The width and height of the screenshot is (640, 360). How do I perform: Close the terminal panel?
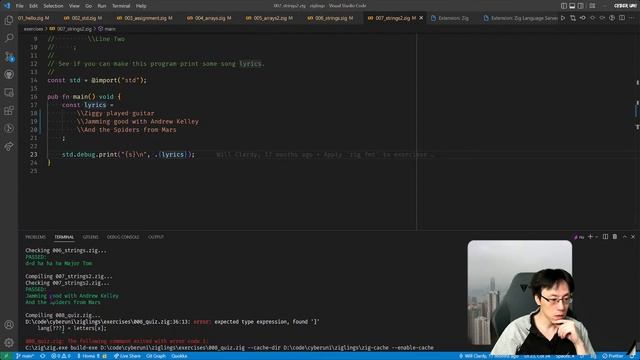[x=633, y=237]
